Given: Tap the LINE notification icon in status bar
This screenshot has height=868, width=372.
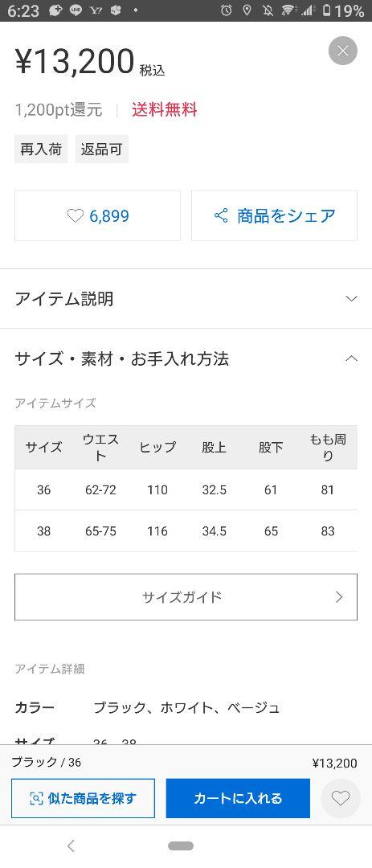Looking at the screenshot, I should [x=76, y=10].
